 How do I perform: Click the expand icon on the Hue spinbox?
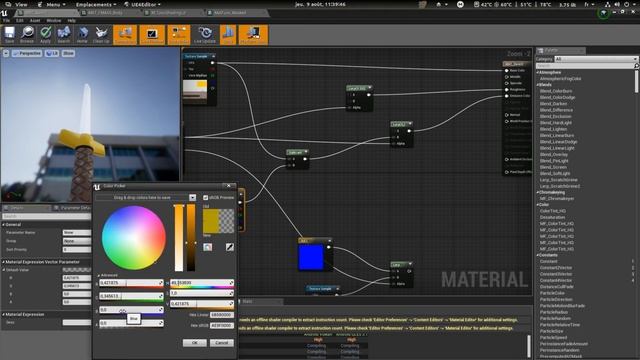[231, 282]
